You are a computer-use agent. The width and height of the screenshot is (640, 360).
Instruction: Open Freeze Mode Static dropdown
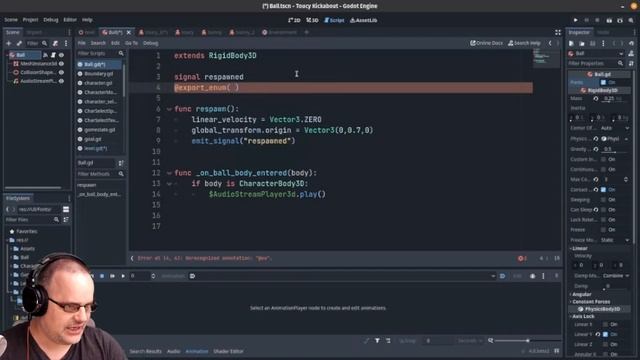pos(615,240)
